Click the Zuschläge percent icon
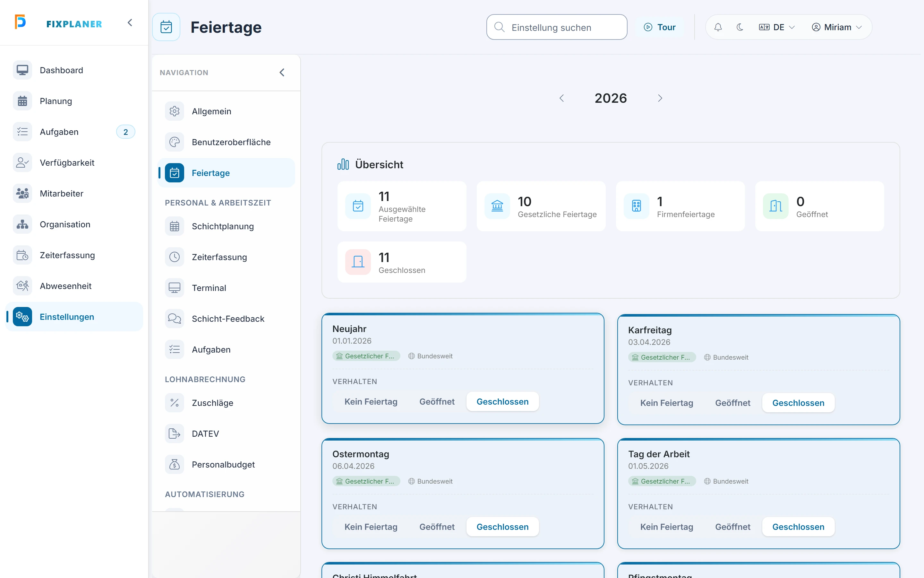The height and width of the screenshot is (578, 924). pos(175,403)
